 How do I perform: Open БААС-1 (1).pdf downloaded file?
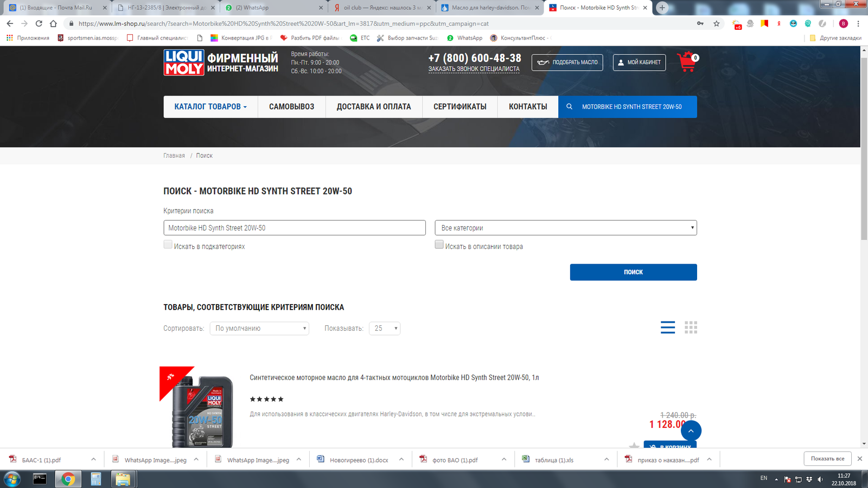pos(41,460)
